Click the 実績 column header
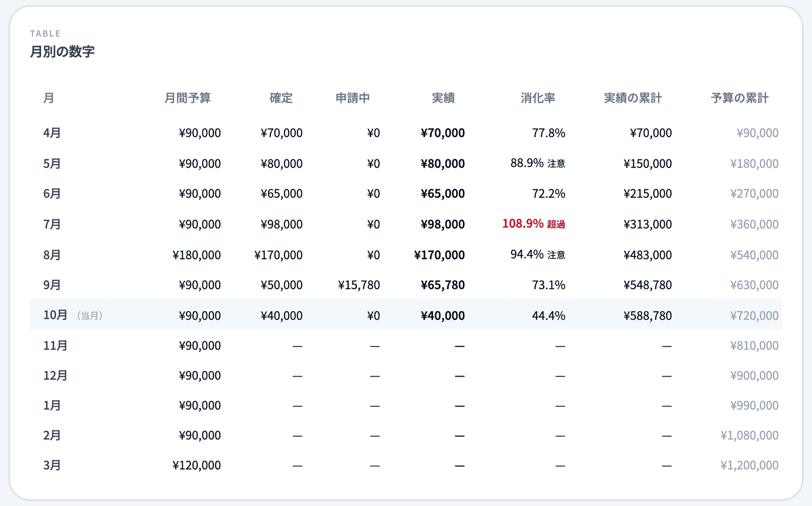The width and height of the screenshot is (812, 506). tap(443, 98)
